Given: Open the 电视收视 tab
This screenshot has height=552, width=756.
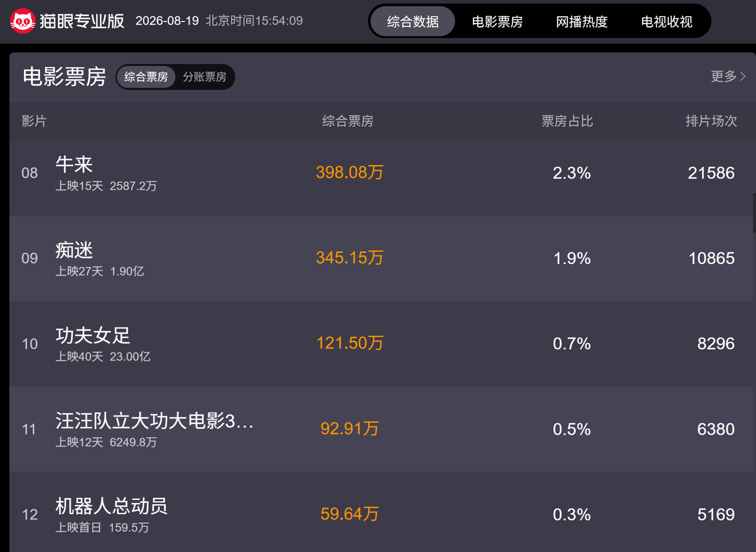Looking at the screenshot, I should [667, 22].
